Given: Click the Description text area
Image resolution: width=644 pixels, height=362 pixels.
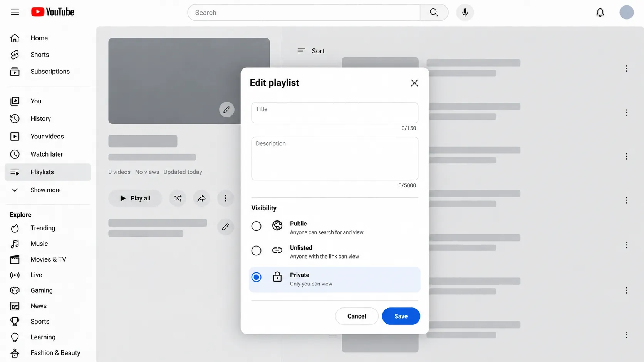Looking at the screenshot, I should click(335, 158).
